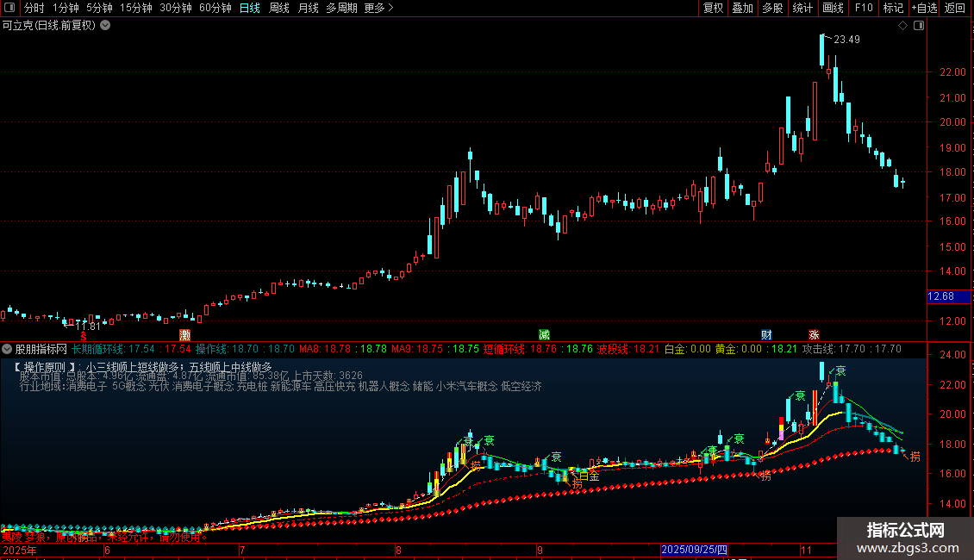Click the 2025/09/25/四 date label
This screenshot has width=974, height=560.
point(694,550)
